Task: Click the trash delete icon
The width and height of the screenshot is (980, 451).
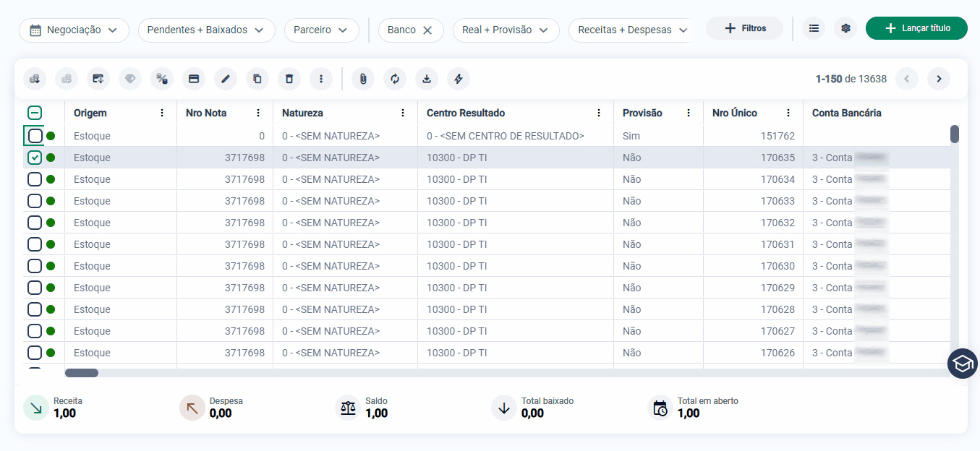Action: coord(289,79)
